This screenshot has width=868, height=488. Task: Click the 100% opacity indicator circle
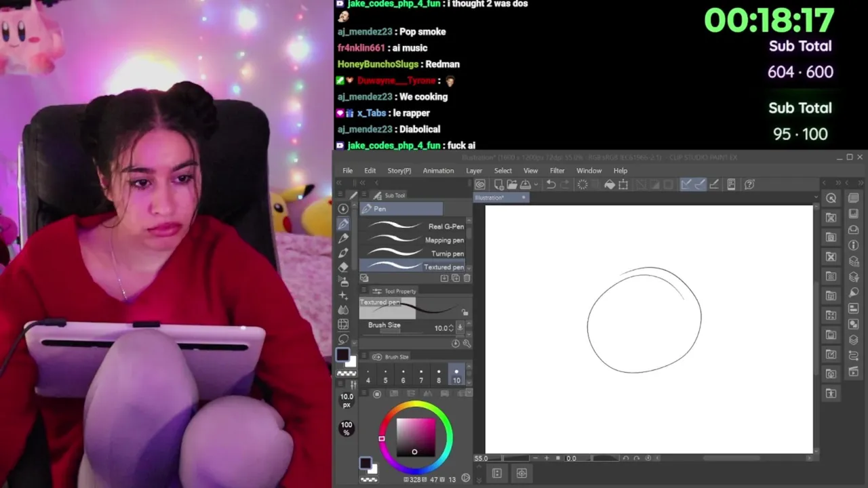(x=347, y=428)
